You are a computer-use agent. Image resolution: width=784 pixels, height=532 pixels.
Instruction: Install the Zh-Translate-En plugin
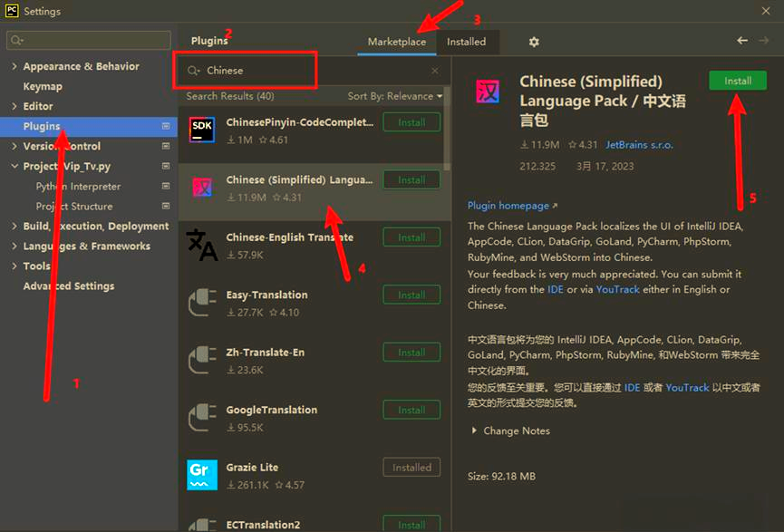pyautogui.click(x=411, y=353)
